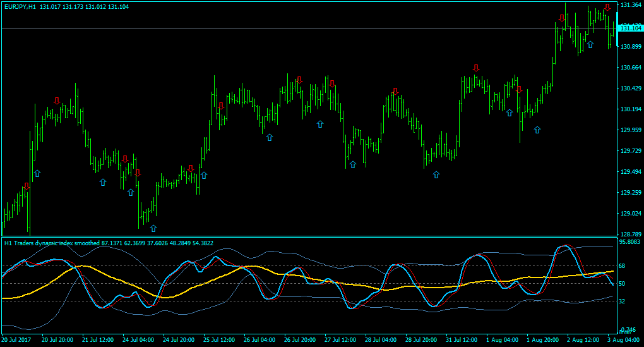644x347 pixels.
Task: Select the lowest blue buy arrow on the chart
Action: pos(153,228)
